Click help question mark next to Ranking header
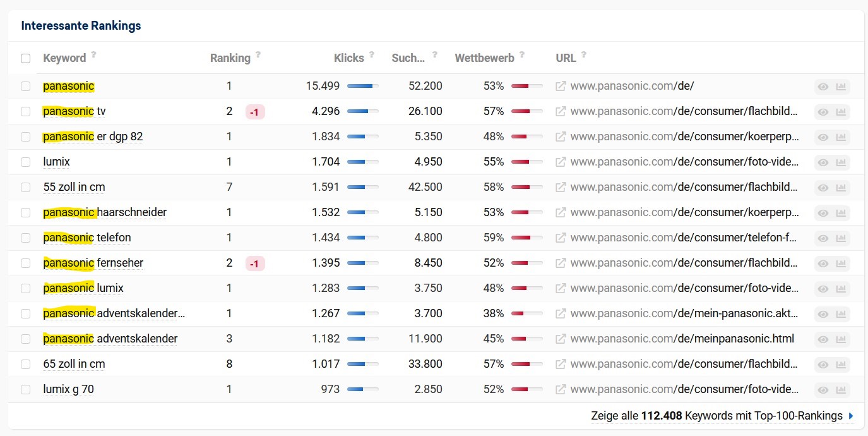Screen dimensions: 868x436 click(x=258, y=54)
